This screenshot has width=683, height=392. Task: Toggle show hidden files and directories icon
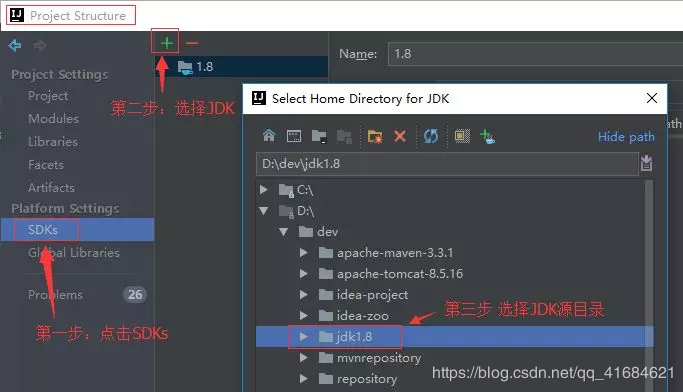click(462, 136)
